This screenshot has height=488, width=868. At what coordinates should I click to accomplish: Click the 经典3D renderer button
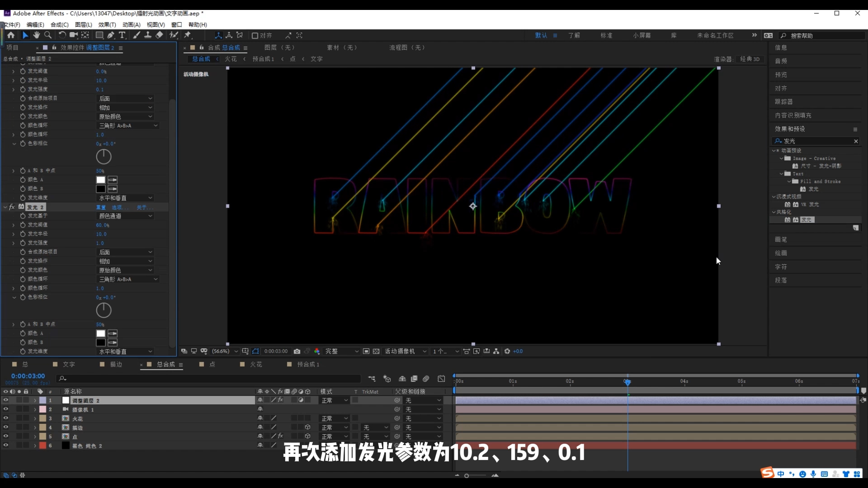750,59
